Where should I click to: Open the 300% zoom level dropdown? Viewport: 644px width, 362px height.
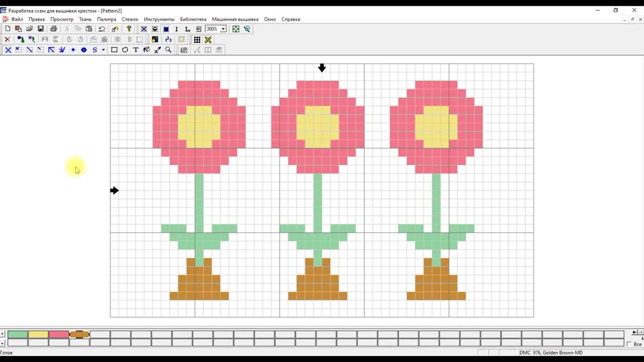[223, 29]
